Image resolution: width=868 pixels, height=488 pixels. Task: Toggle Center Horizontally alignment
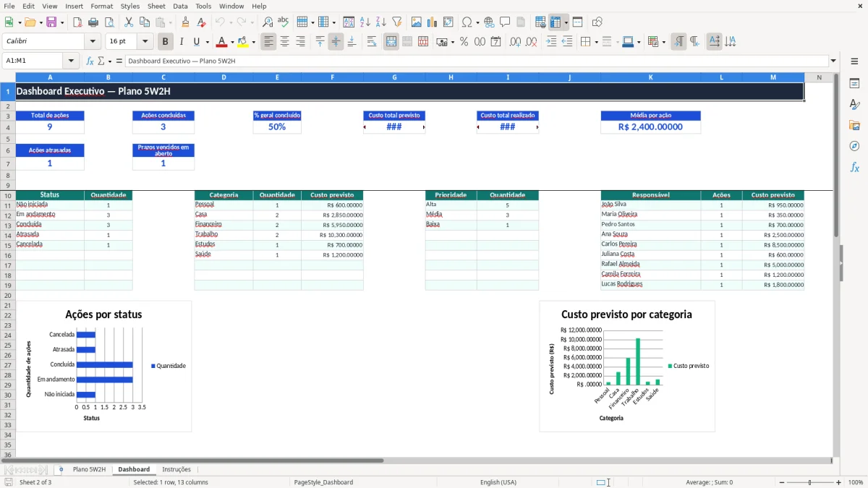pos(284,42)
